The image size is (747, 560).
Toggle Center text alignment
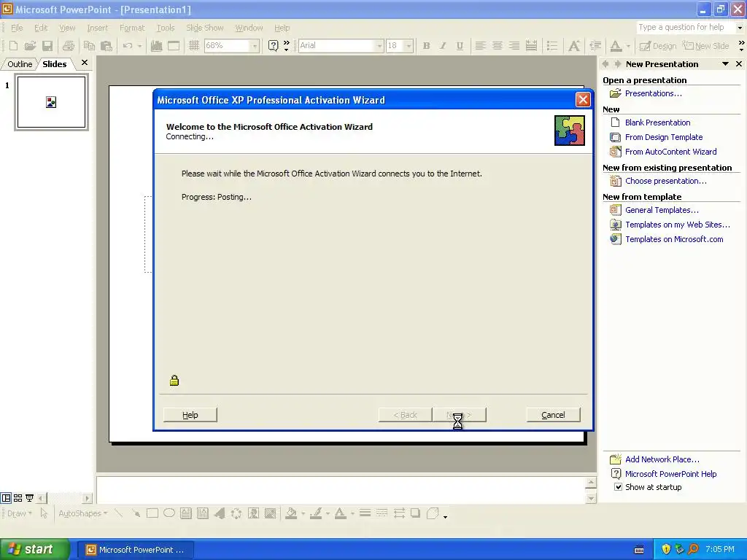coord(497,46)
